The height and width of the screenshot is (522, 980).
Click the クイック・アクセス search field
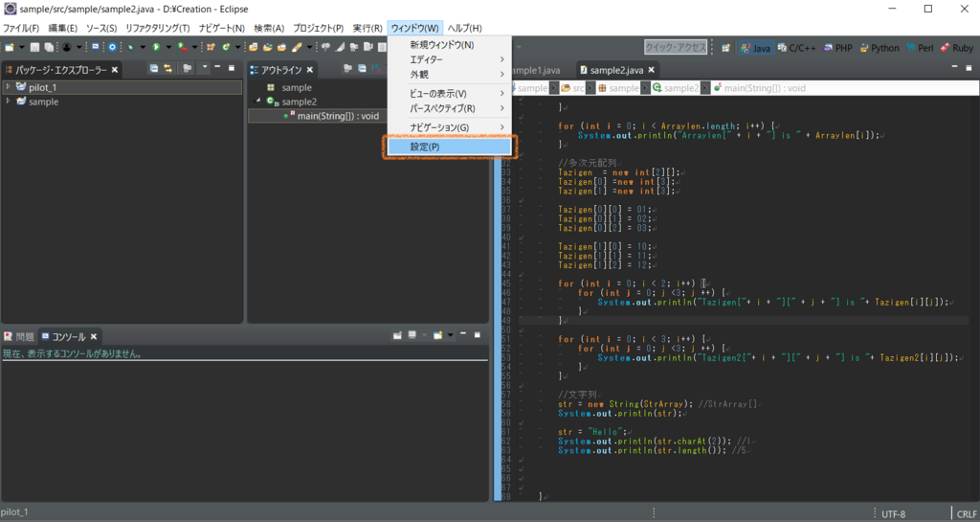676,47
